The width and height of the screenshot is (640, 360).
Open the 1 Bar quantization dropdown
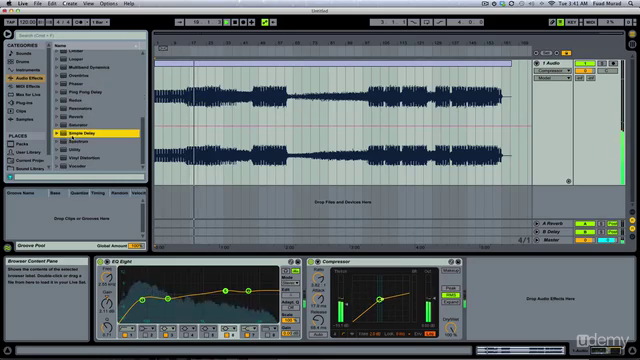coord(100,22)
